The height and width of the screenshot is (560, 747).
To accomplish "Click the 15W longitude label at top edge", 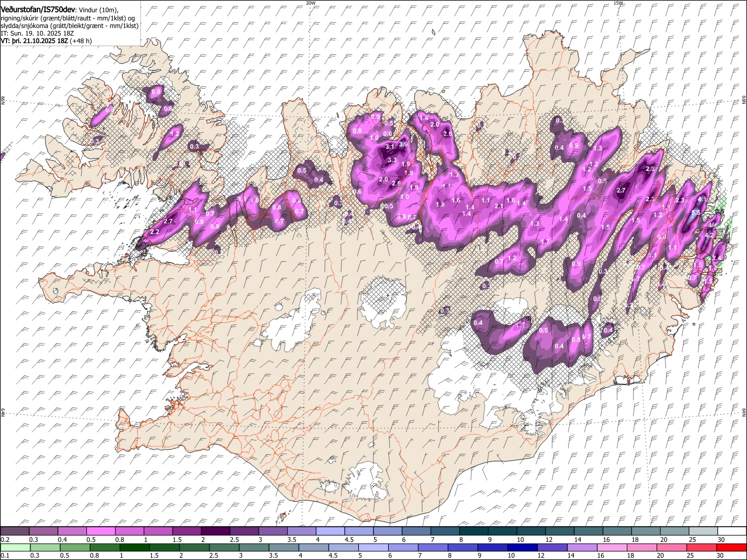I will pyautogui.click(x=618, y=3).
